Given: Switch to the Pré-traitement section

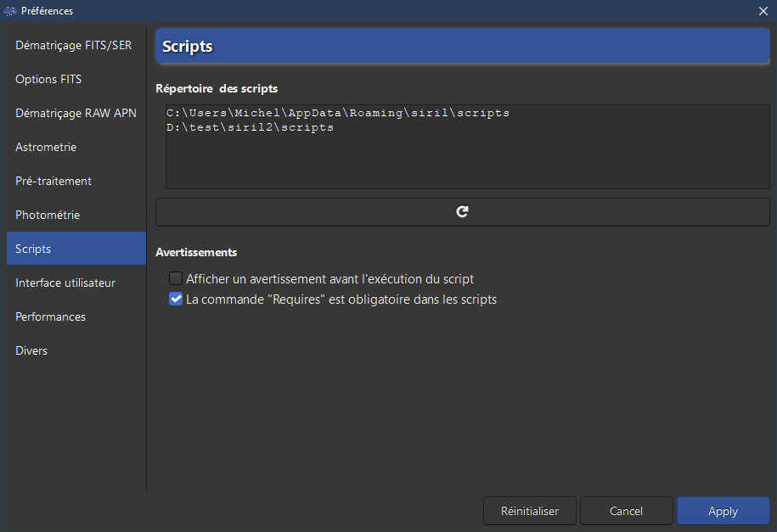Looking at the screenshot, I should tap(76, 181).
